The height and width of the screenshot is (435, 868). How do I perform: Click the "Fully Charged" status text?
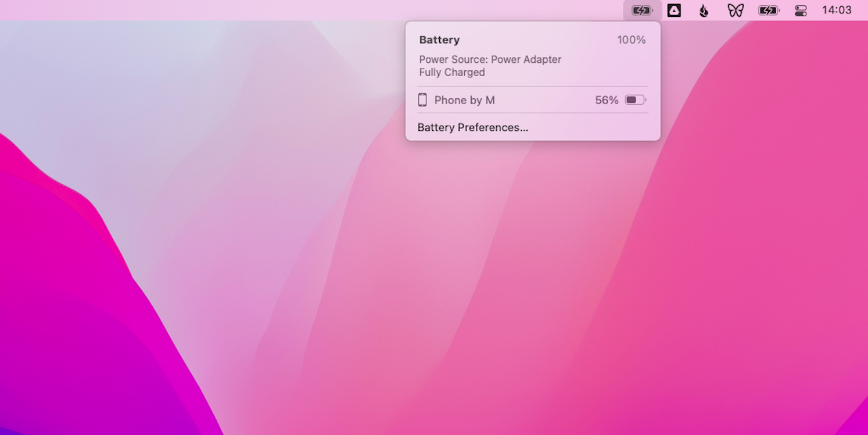[x=451, y=73]
